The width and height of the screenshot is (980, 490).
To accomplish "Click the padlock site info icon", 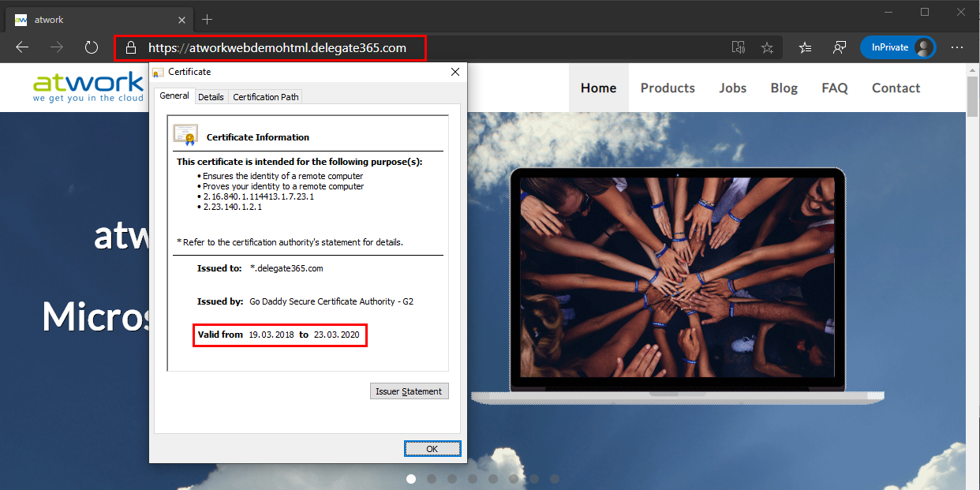I will tap(132, 47).
